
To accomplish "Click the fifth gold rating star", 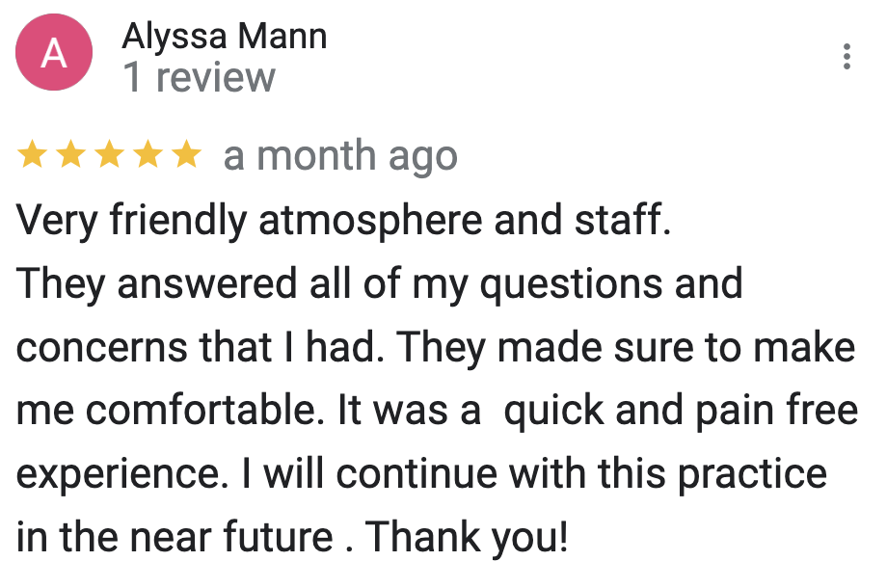I will (187, 155).
